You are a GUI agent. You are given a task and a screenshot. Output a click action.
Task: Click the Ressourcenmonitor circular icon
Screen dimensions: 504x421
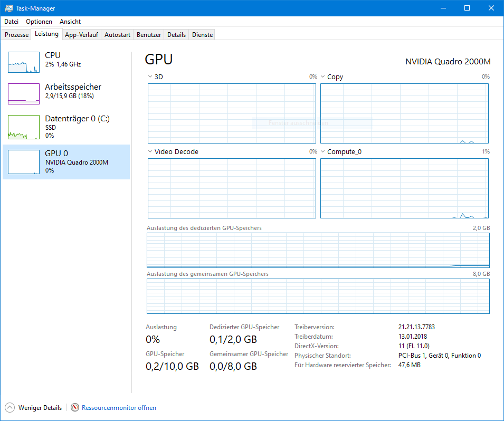pos(75,407)
